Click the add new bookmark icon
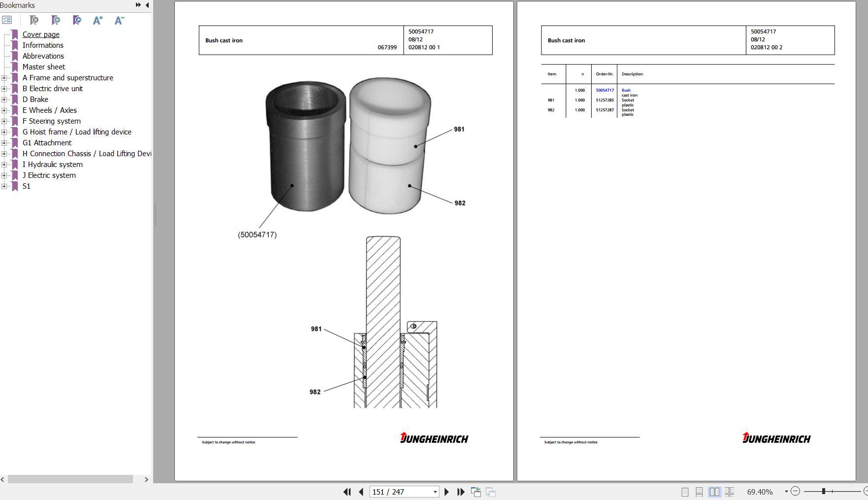868x500 pixels. point(56,20)
